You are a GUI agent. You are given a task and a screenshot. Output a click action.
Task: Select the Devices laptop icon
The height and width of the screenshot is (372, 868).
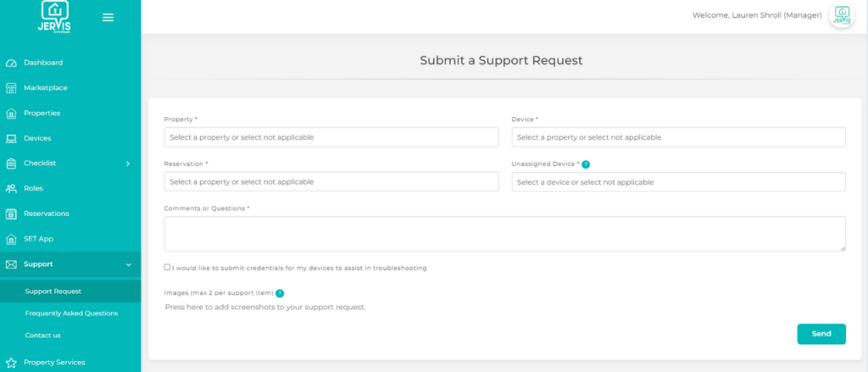[11, 138]
